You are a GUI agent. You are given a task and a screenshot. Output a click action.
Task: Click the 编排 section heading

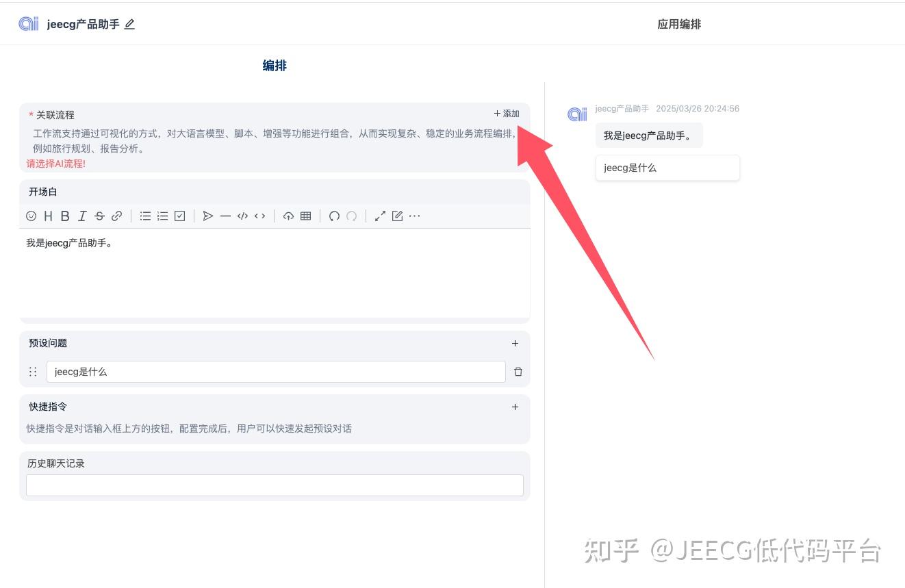[x=275, y=66]
